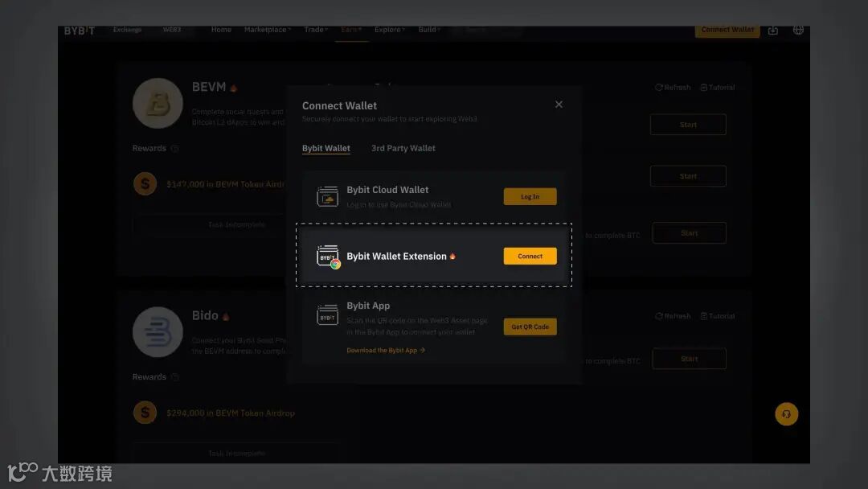Click the Bido project logo
The width and height of the screenshot is (868, 489).
point(158,331)
